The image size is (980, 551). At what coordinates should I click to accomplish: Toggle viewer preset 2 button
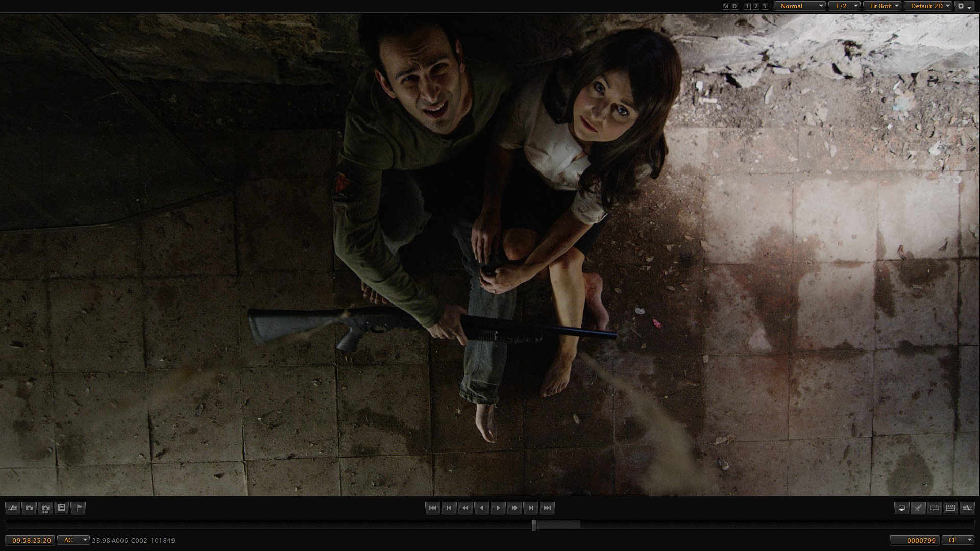point(756,6)
